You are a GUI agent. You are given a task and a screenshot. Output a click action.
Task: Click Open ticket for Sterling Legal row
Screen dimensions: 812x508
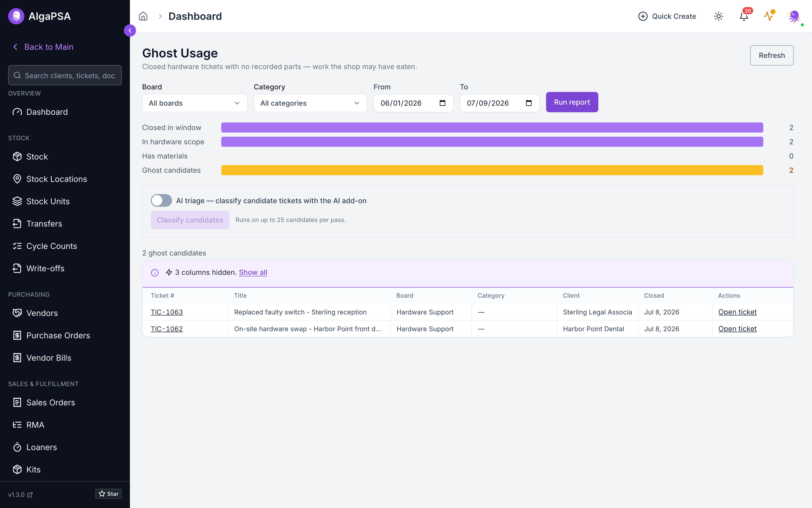(737, 312)
